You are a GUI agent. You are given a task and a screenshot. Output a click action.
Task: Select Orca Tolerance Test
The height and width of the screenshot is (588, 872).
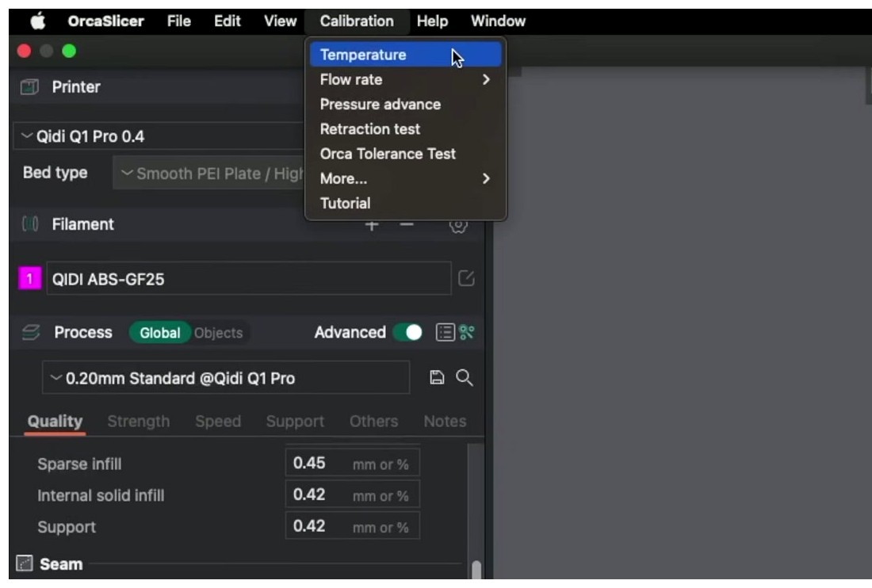405,154
